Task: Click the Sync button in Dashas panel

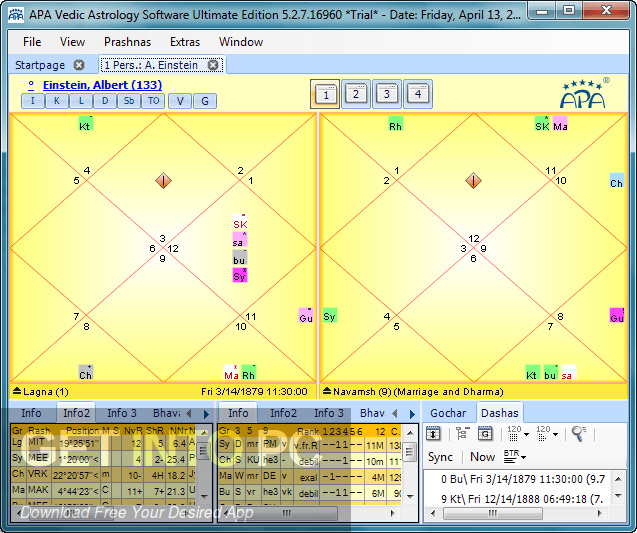Action: (440, 457)
